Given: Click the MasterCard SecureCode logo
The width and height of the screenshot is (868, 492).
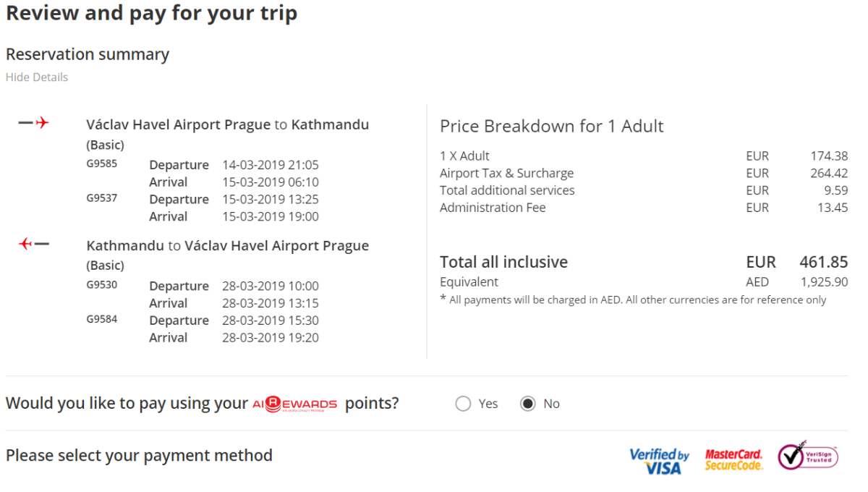Looking at the screenshot, I should click(733, 460).
